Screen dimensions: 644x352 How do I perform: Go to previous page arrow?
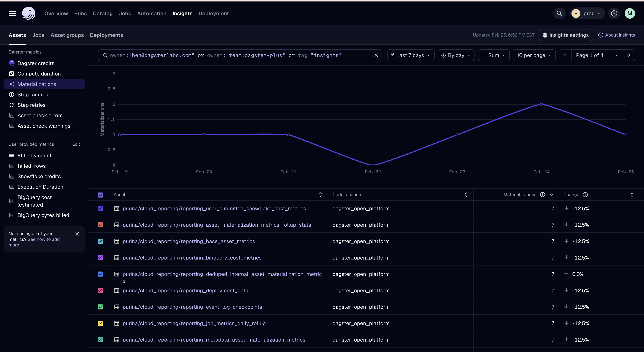565,55
